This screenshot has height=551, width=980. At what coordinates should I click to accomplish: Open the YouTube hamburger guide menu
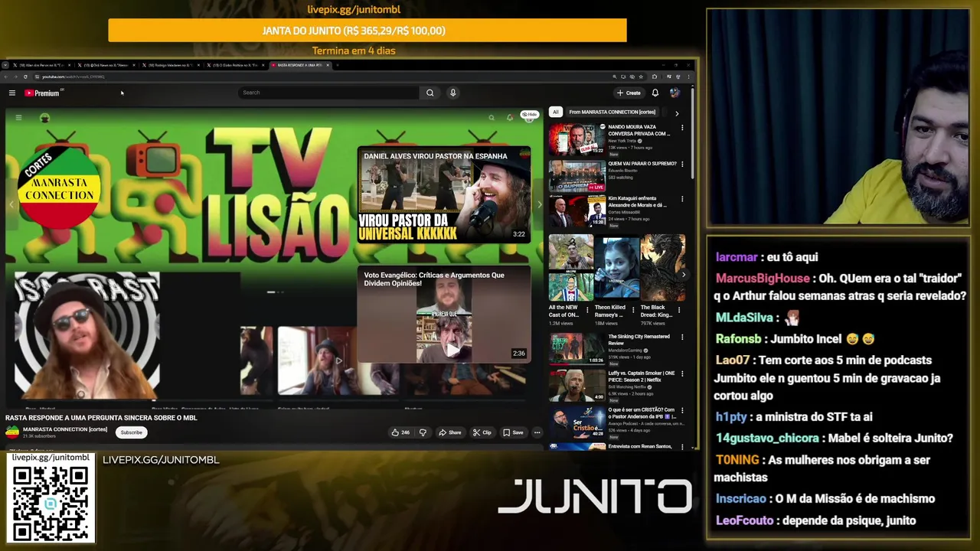(x=12, y=93)
